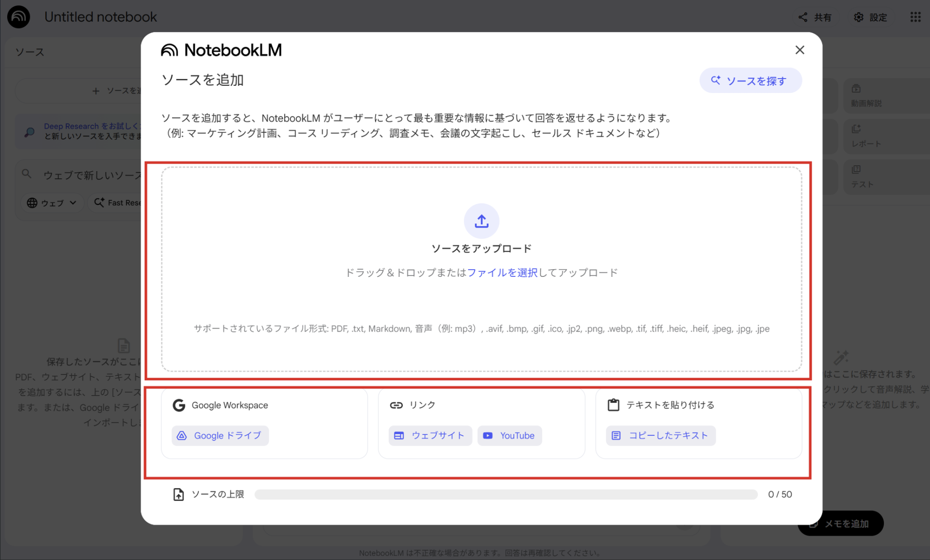Click the ファイルを選択 link
The width and height of the screenshot is (930, 560).
point(502,272)
